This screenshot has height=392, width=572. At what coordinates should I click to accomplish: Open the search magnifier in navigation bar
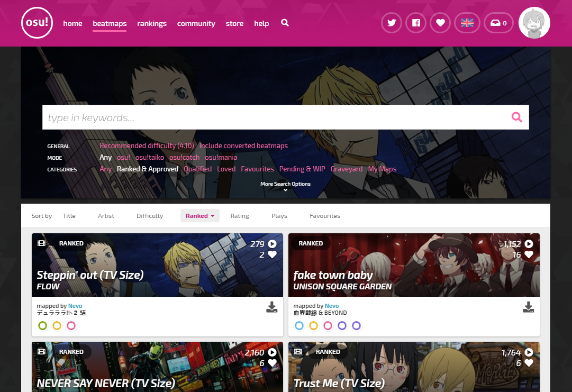[285, 23]
